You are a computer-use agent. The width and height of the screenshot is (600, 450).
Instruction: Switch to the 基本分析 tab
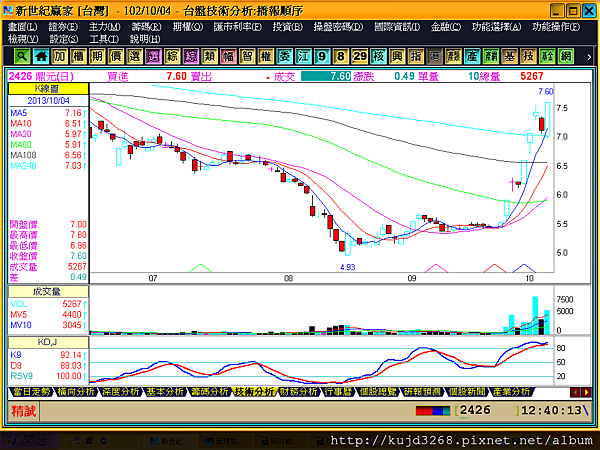(165, 392)
